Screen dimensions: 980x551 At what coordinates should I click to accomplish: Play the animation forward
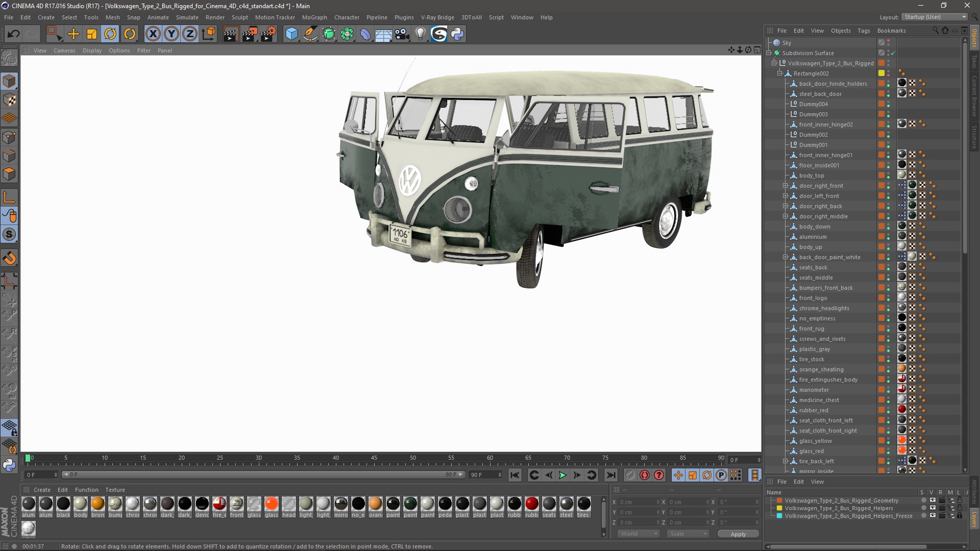(x=562, y=475)
